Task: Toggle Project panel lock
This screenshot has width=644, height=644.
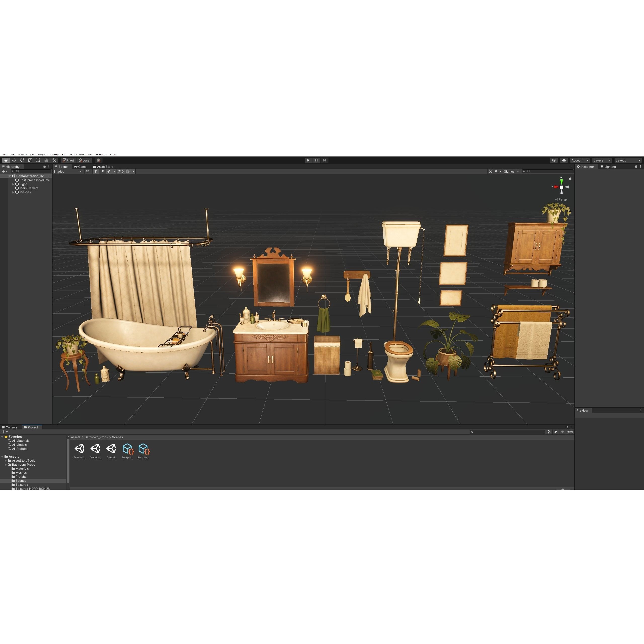Action: pyautogui.click(x=567, y=427)
